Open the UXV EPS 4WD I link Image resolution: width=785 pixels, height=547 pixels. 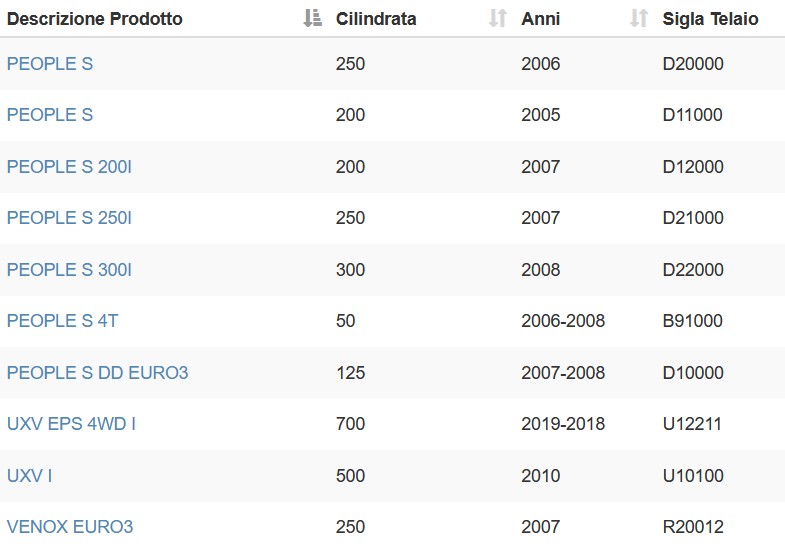click(72, 424)
